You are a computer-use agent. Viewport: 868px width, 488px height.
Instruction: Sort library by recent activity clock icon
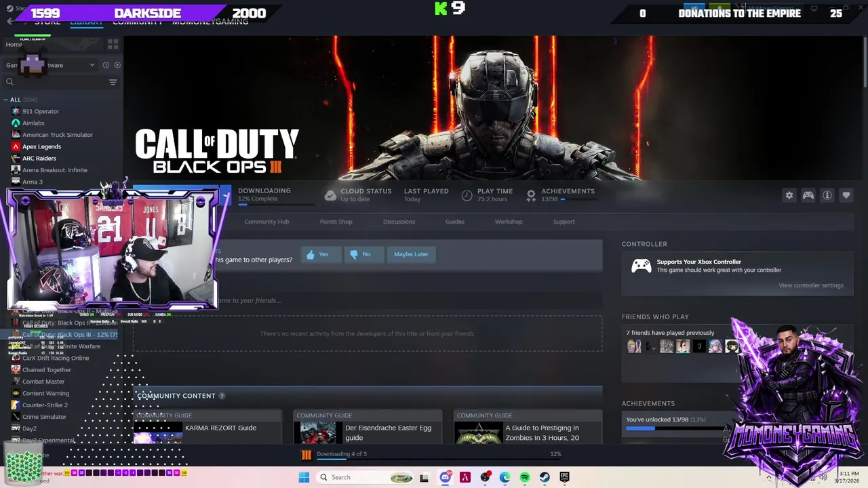click(106, 65)
